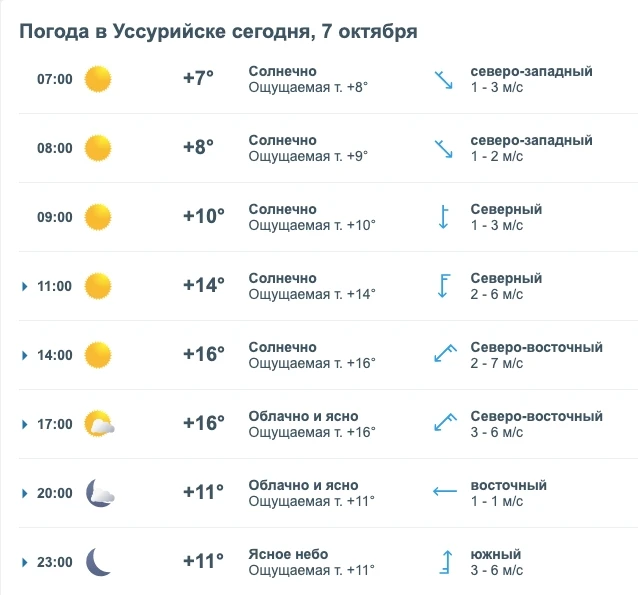Click the page heading about Ussuriysk weather
Screen dimensions: 638x595
(x=218, y=31)
